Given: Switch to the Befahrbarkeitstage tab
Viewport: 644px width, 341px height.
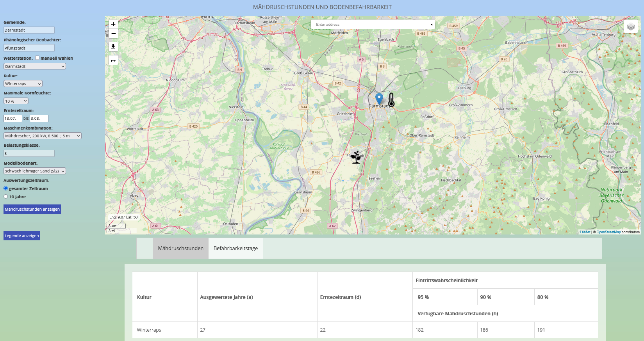Looking at the screenshot, I should (x=235, y=249).
